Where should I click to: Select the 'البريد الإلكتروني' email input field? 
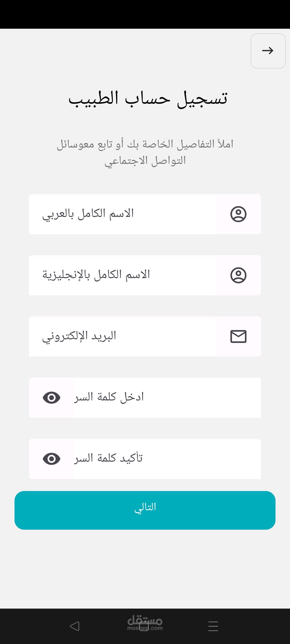122,336
